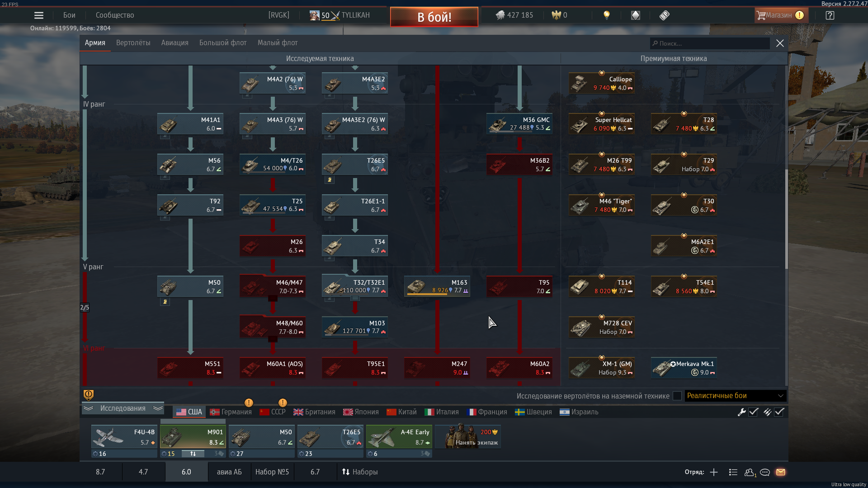The image size is (868, 488).
Task: Click the В бой! battle button
Action: pyautogui.click(x=434, y=17)
